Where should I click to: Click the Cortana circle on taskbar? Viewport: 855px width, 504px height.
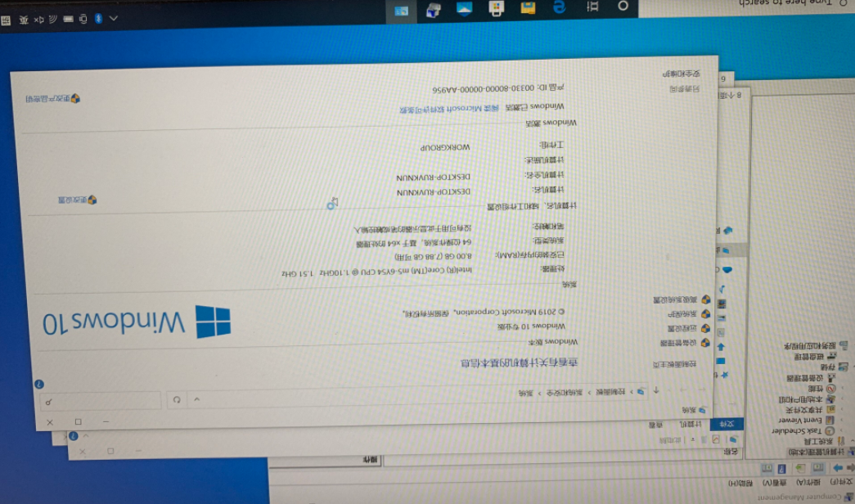(623, 6)
